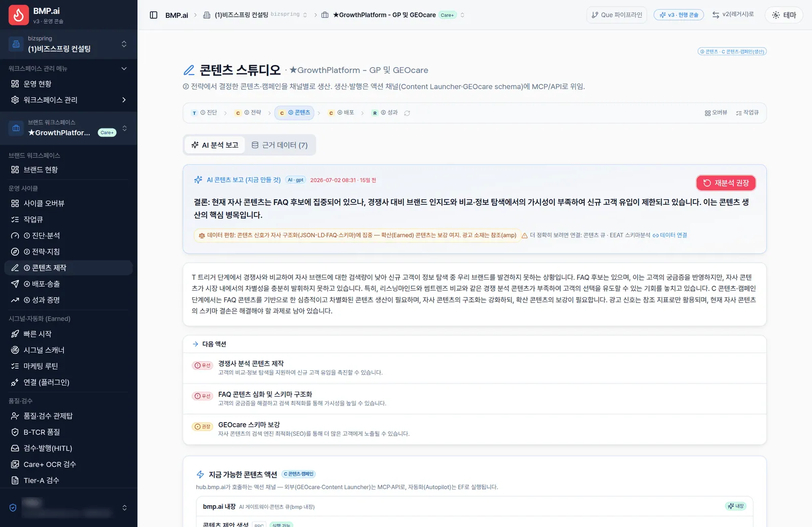Image resolution: width=812 pixels, height=527 pixels.
Task: Switch to 근거 데이터 (7) tab
Action: coord(280,145)
